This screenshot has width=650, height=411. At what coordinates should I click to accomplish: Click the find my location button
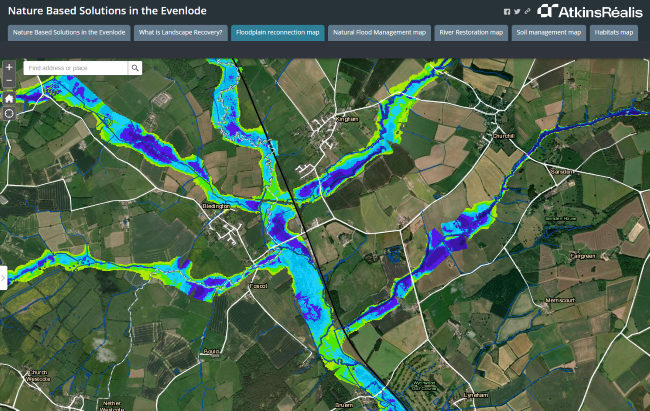(9, 114)
